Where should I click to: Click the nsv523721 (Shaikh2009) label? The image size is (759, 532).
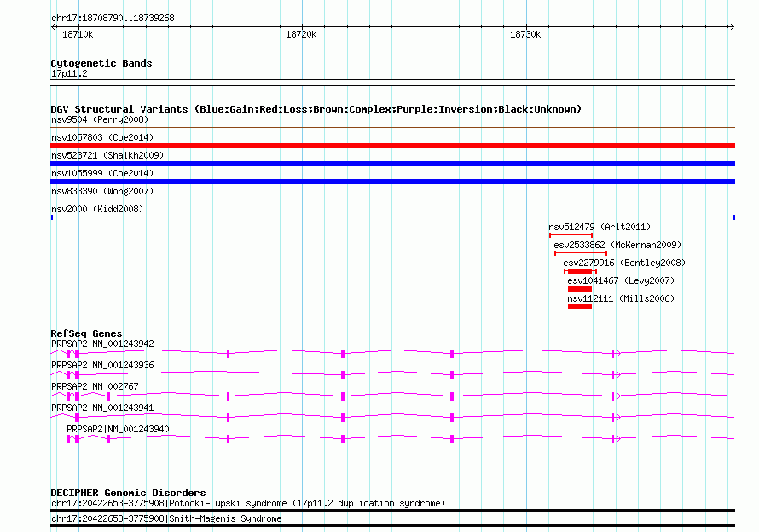pos(107,155)
